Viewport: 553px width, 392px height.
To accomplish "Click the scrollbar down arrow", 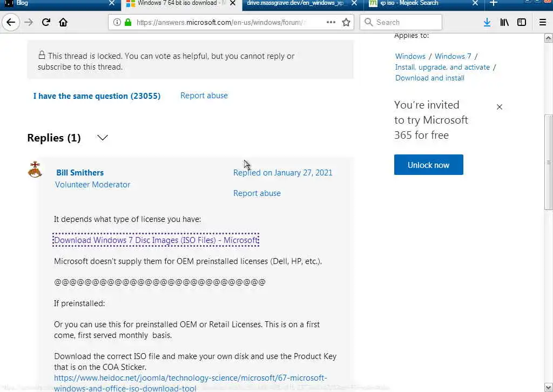I will tap(549, 387).
